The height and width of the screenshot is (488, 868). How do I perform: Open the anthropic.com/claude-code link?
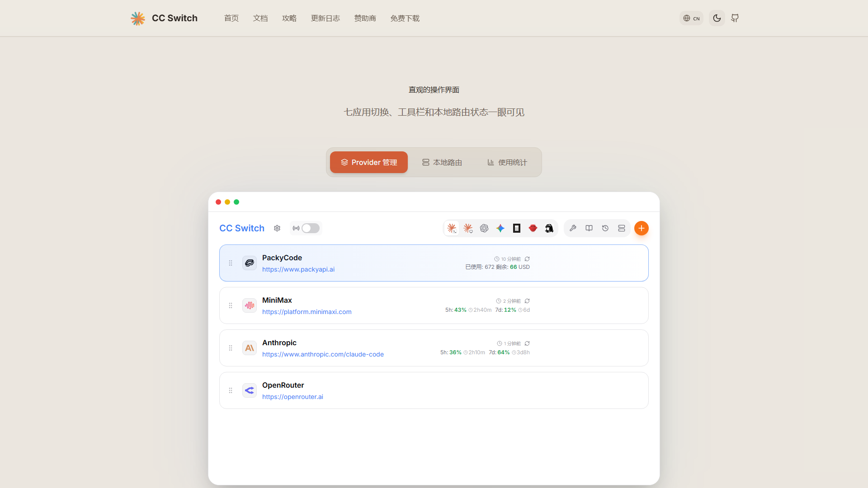coord(323,354)
